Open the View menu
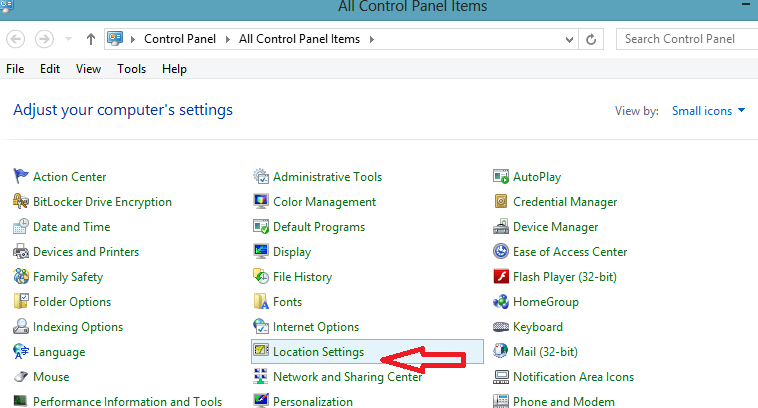This screenshot has height=408, width=758. coord(88,69)
